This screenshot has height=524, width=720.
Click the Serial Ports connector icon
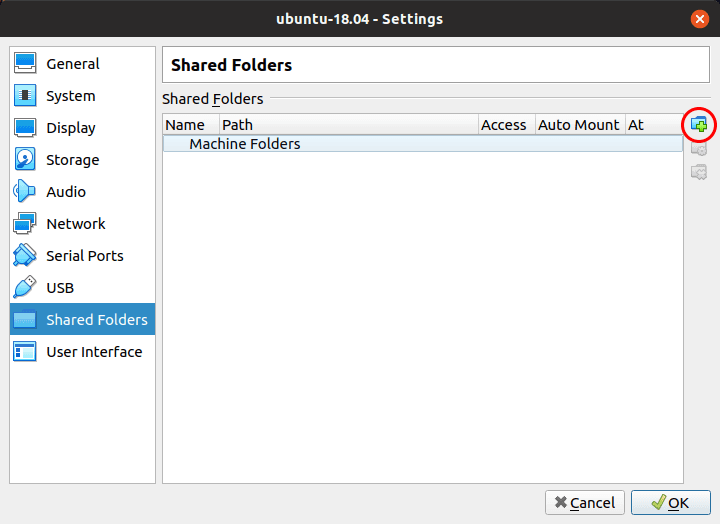point(25,255)
